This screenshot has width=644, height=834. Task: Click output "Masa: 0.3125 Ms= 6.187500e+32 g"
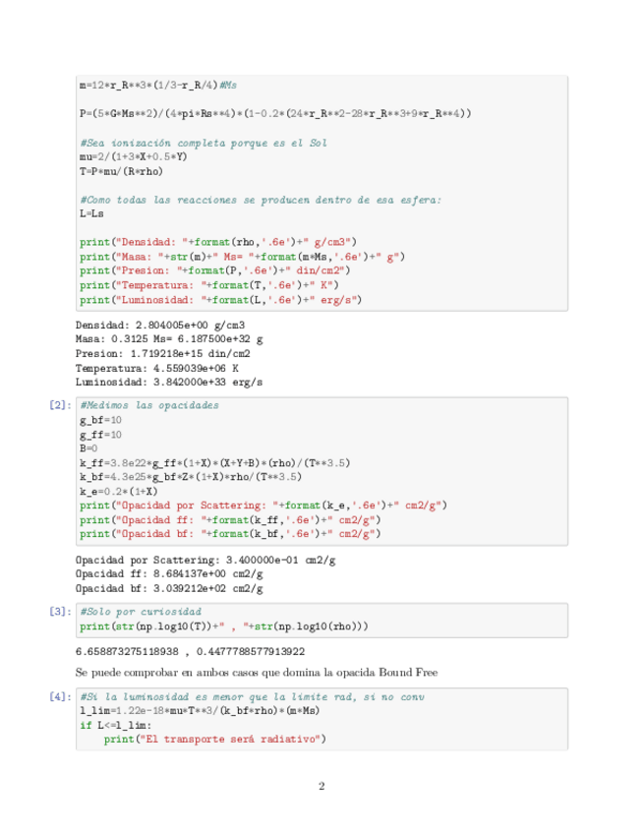tap(169, 339)
